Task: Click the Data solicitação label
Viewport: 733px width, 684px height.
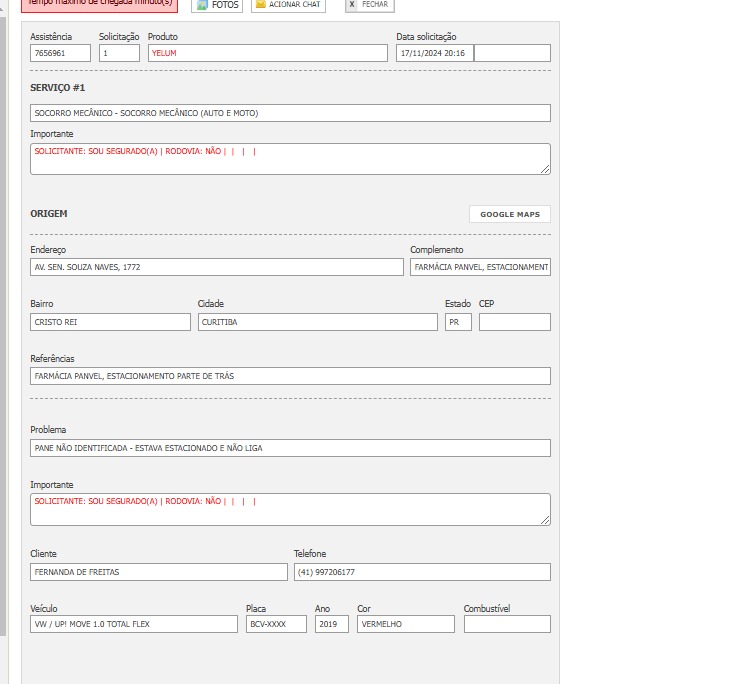Action: [426, 36]
